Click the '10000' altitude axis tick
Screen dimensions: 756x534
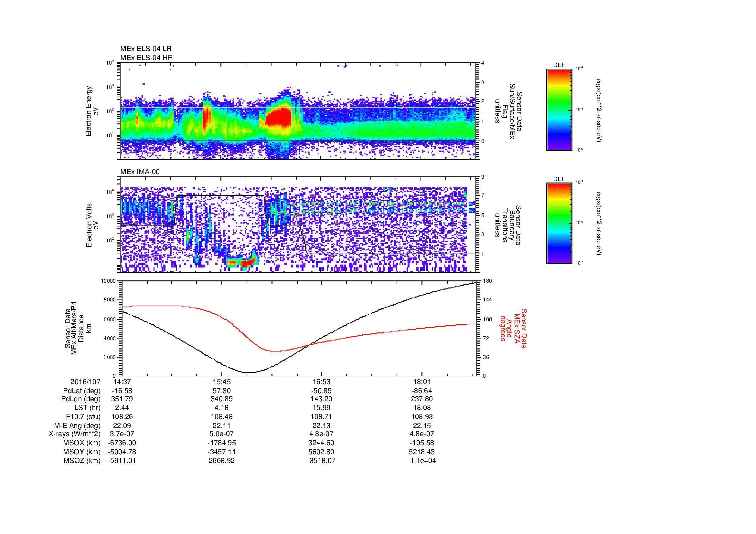click(x=109, y=281)
